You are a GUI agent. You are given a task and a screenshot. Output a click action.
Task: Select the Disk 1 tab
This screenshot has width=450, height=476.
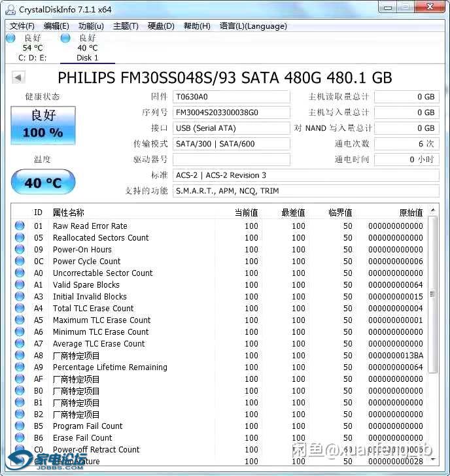coord(88,48)
